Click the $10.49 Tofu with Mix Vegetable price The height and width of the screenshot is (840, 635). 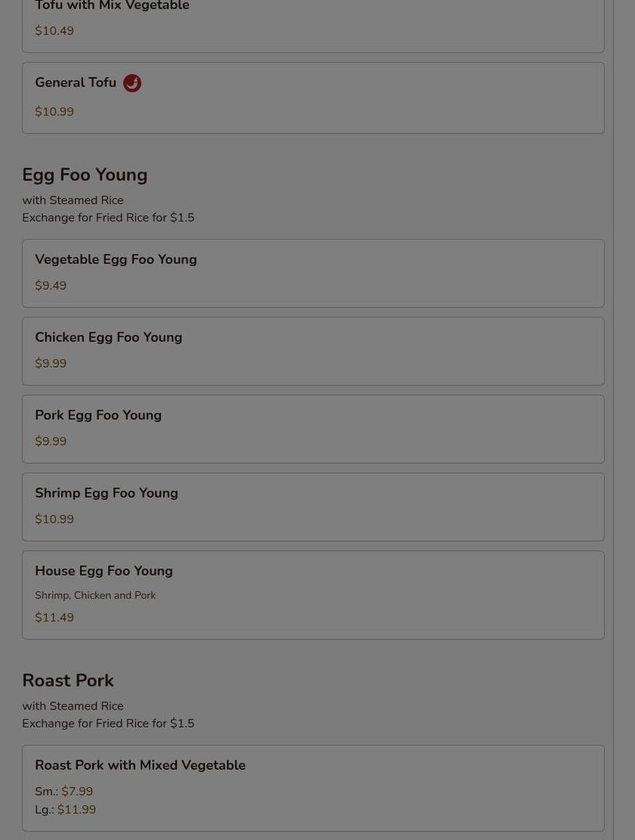pos(54,31)
